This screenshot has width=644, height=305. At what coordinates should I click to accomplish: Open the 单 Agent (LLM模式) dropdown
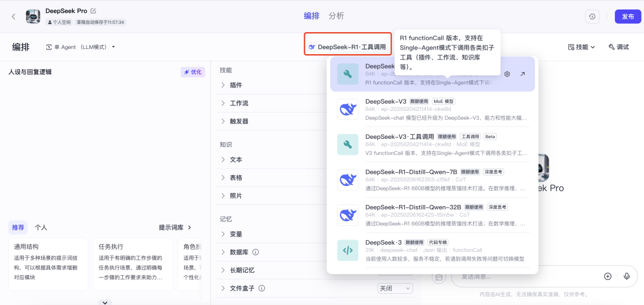(x=80, y=47)
